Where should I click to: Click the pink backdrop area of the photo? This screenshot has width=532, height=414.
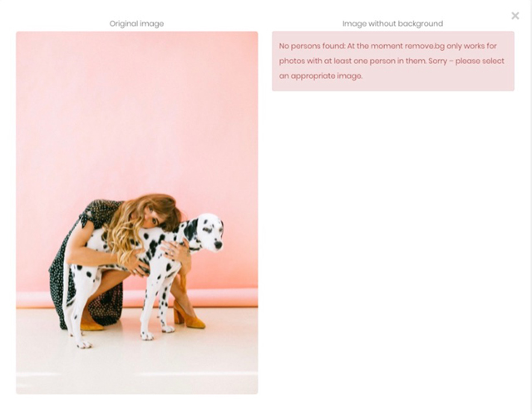(x=135, y=112)
